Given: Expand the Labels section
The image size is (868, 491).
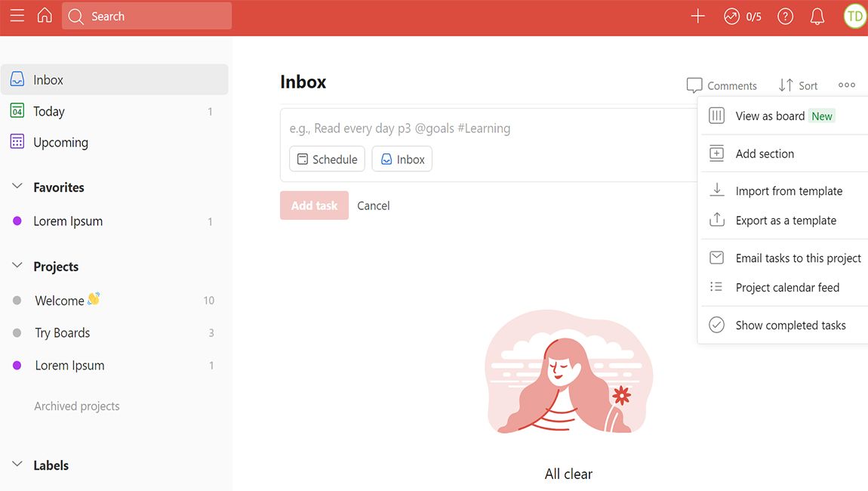Looking at the screenshot, I should [x=17, y=465].
